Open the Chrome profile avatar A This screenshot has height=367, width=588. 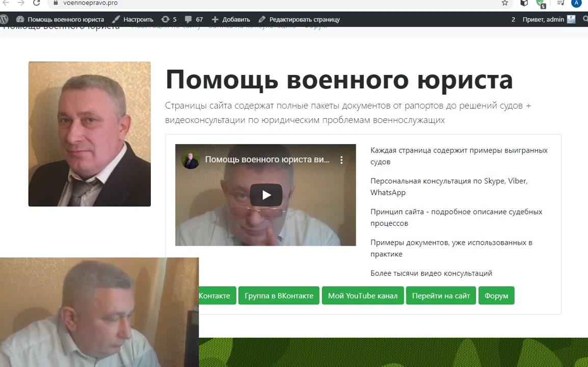click(x=576, y=3)
